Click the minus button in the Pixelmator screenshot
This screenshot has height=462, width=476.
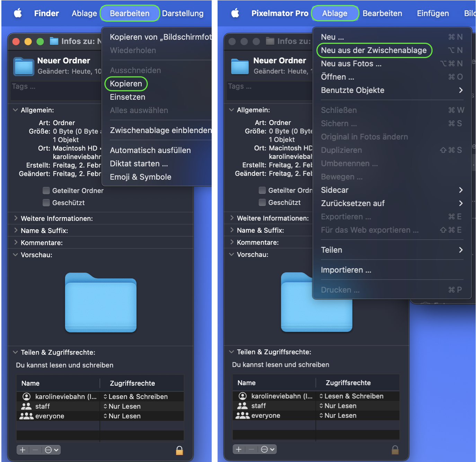(x=252, y=449)
